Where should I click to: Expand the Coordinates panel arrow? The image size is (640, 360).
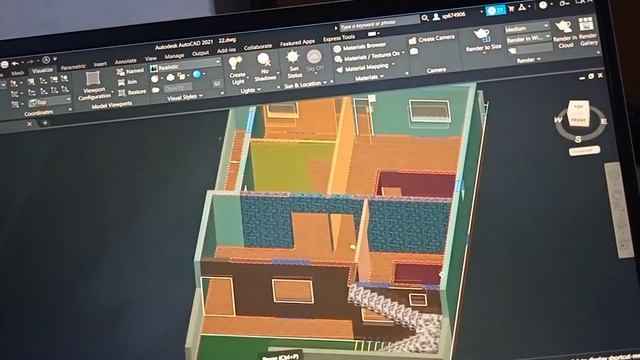tap(70, 110)
